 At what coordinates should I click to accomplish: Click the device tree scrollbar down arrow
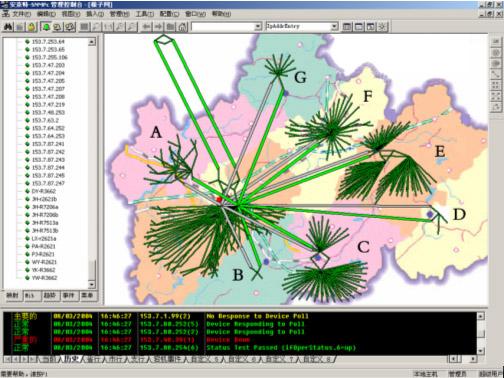click(92, 284)
